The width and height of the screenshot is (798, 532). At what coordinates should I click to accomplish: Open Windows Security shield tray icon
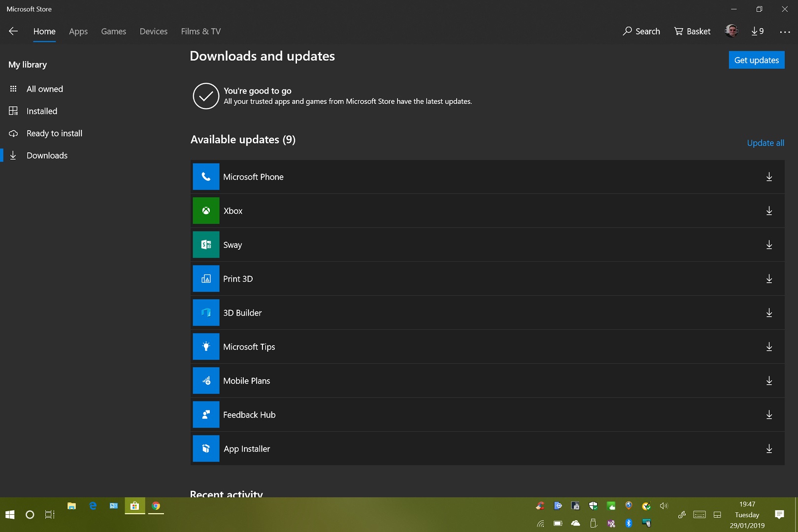593,506
